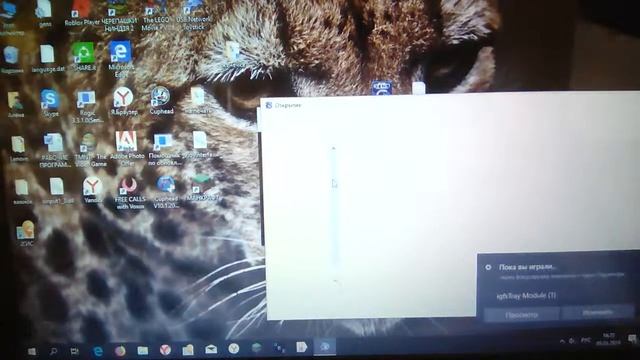
Task: Open the green SHAREit shortcut
Action: [x=83, y=56]
